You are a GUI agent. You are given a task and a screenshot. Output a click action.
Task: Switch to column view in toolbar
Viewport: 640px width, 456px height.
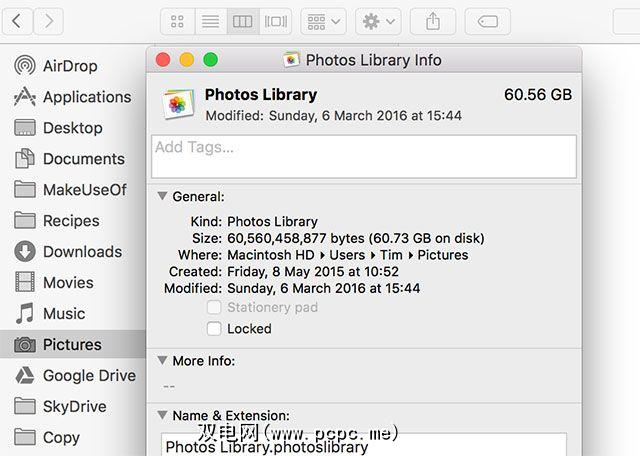pos(242,20)
